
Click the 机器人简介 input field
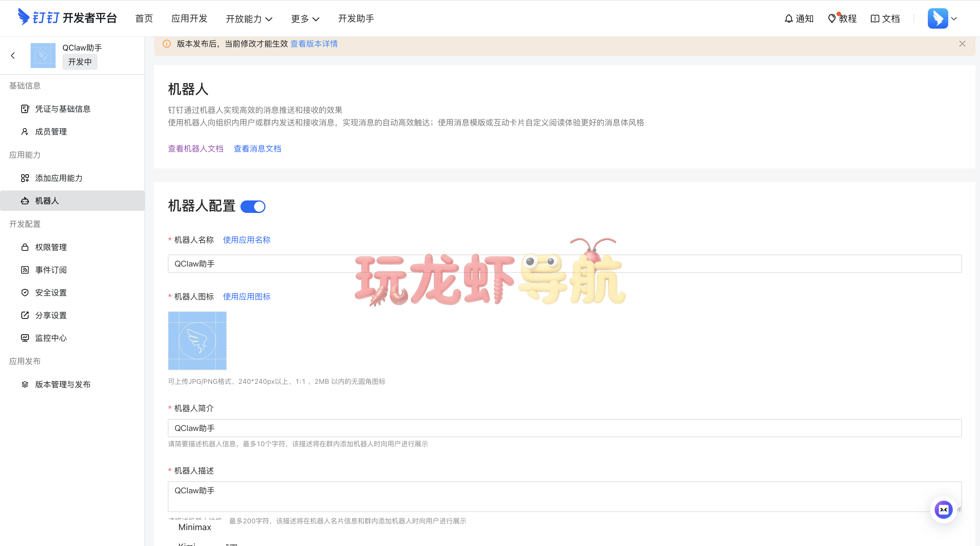point(565,428)
